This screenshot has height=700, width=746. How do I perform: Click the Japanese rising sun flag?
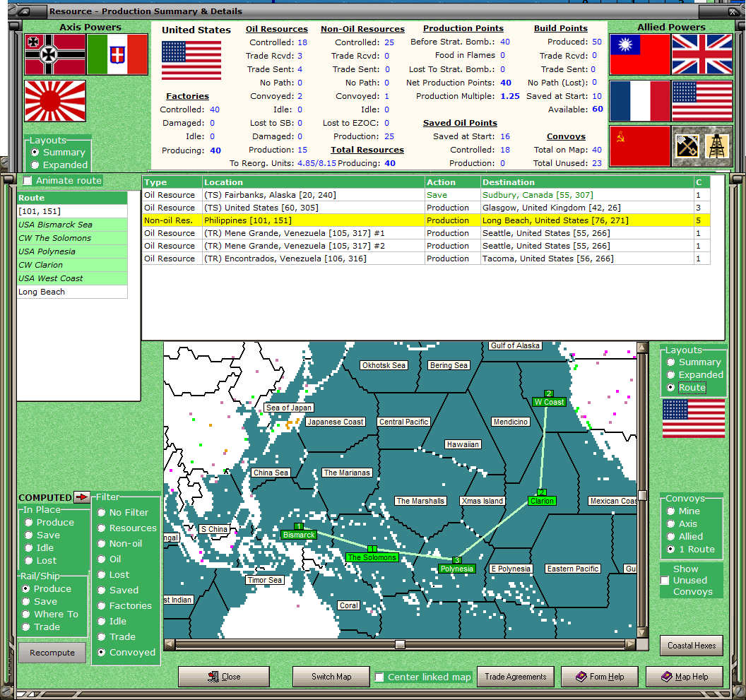coord(55,101)
